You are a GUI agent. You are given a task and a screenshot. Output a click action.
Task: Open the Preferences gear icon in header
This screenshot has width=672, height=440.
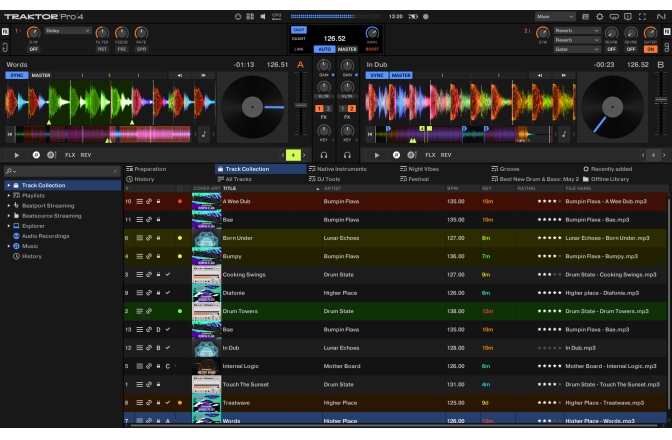(x=600, y=17)
